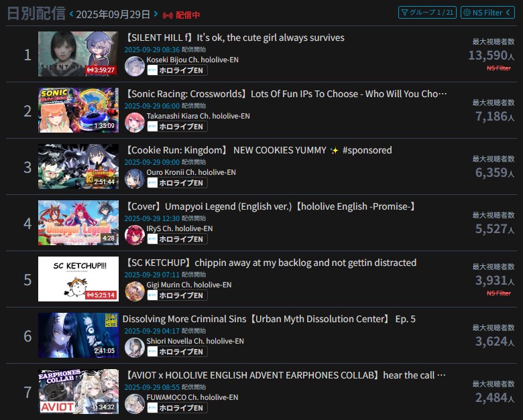Click start time 2025-09-29 07:11
Image resolution: width=523 pixels, height=420 pixels.
pos(152,275)
